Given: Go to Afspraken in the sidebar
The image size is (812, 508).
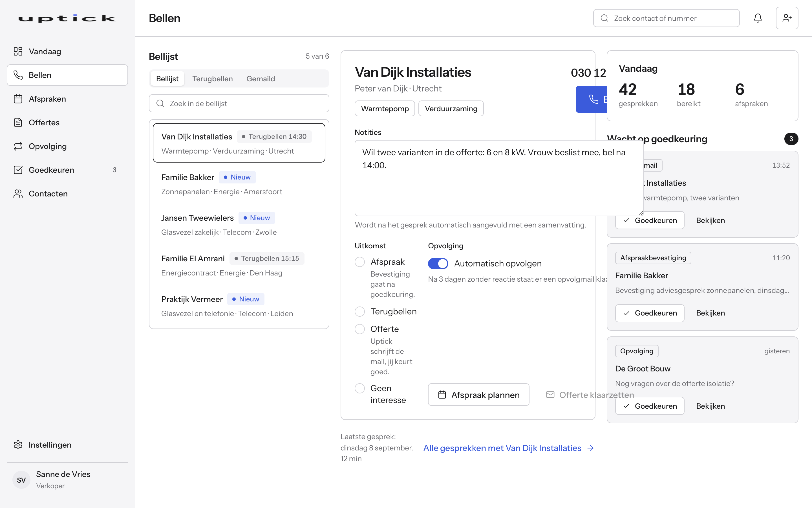Looking at the screenshot, I should coord(67,99).
